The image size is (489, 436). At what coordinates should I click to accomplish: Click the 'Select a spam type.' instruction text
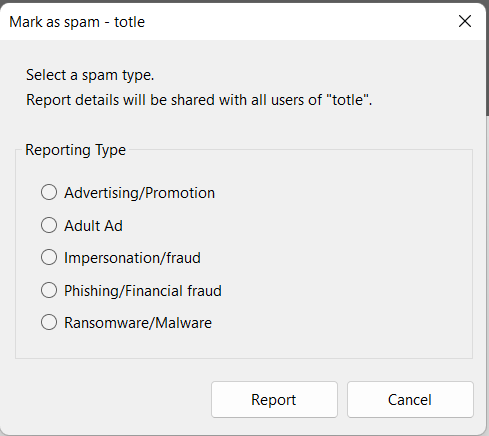pos(90,75)
